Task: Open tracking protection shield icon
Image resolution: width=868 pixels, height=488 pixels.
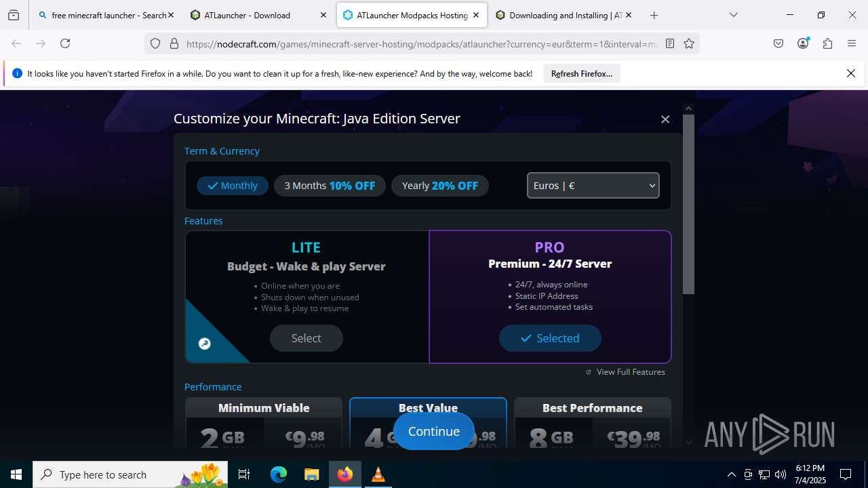Action: 155,43
